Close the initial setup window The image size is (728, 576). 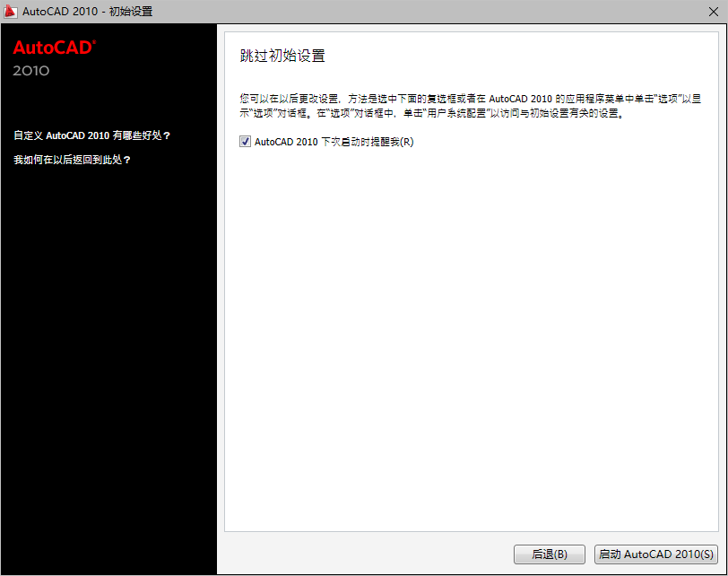(x=715, y=12)
